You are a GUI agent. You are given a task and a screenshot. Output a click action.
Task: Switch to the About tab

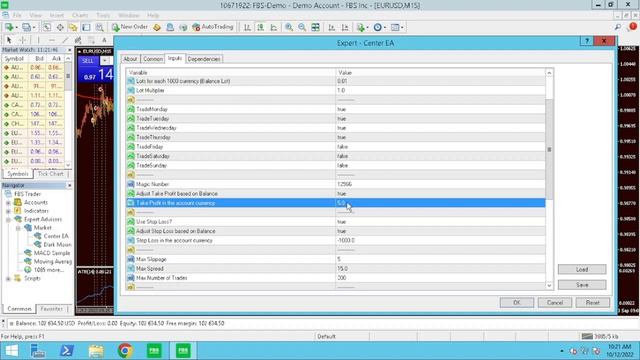click(130, 59)
